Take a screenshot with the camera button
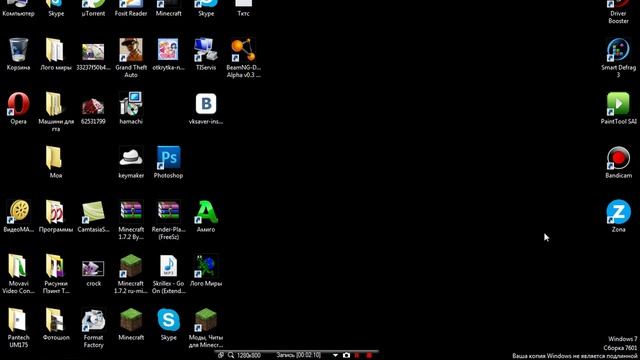This screenshot has width=640, height=360. (346, 355)
